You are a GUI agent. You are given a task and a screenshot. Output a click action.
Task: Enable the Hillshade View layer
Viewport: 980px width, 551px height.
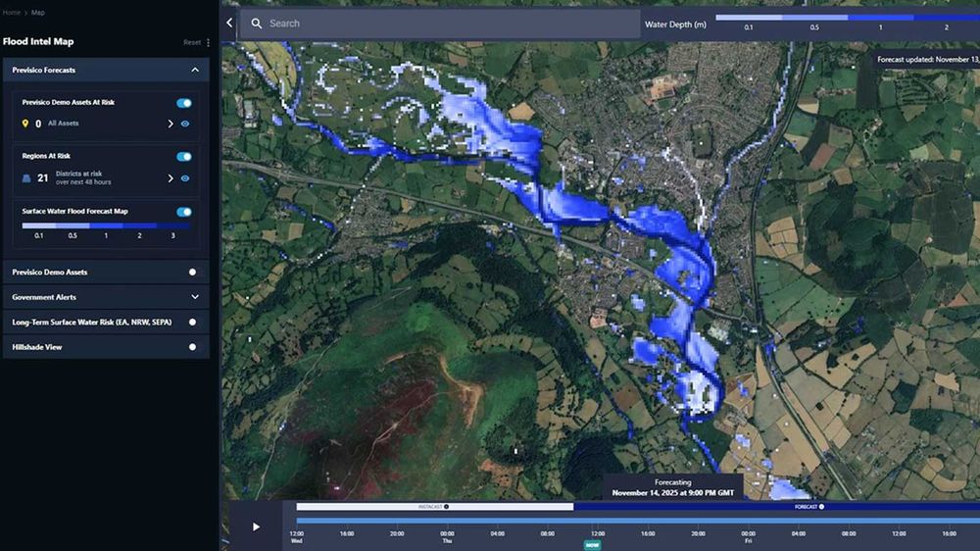coord(192,347)
